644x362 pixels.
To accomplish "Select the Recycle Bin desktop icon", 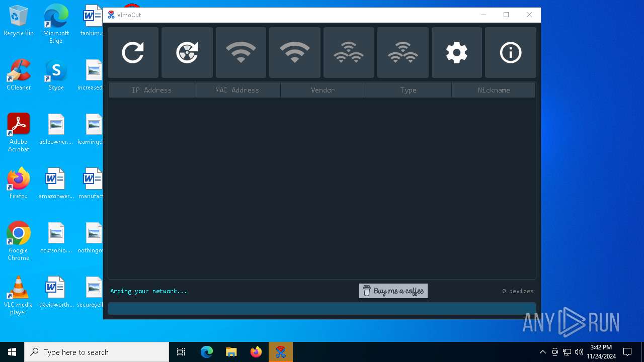I will (x=19, y=21).
